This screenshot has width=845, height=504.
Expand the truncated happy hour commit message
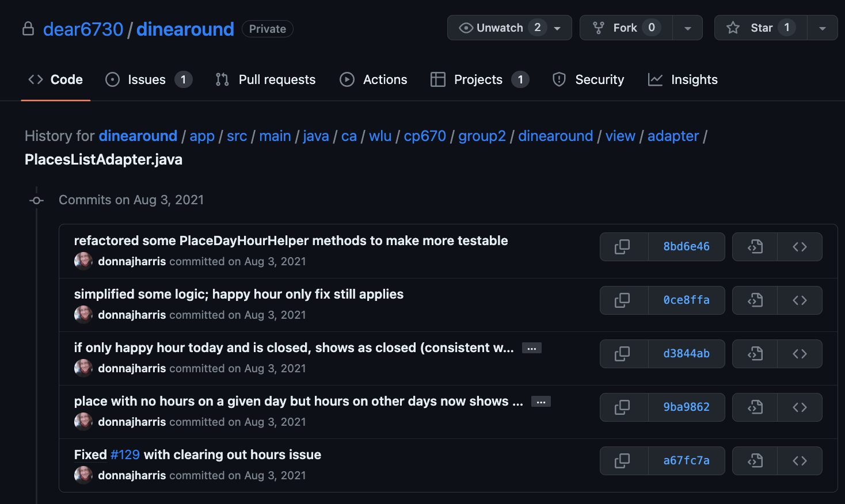[x=531, y=348]
